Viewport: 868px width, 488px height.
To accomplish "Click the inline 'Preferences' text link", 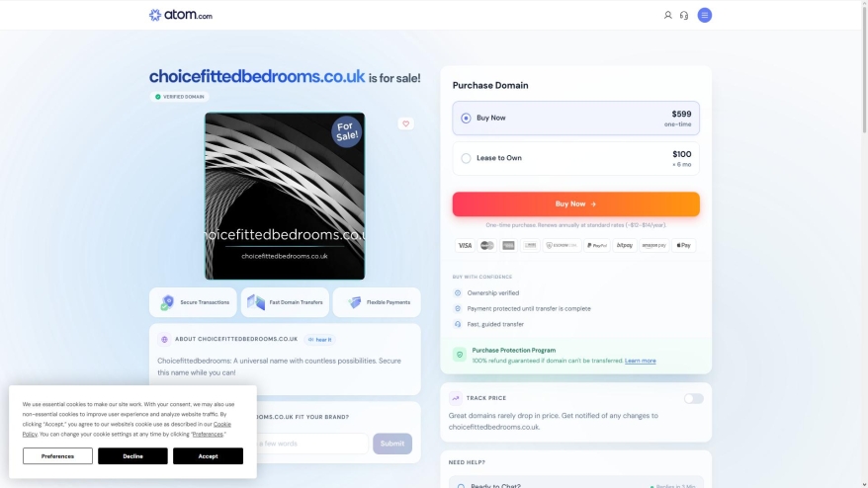I will [208, 435].
